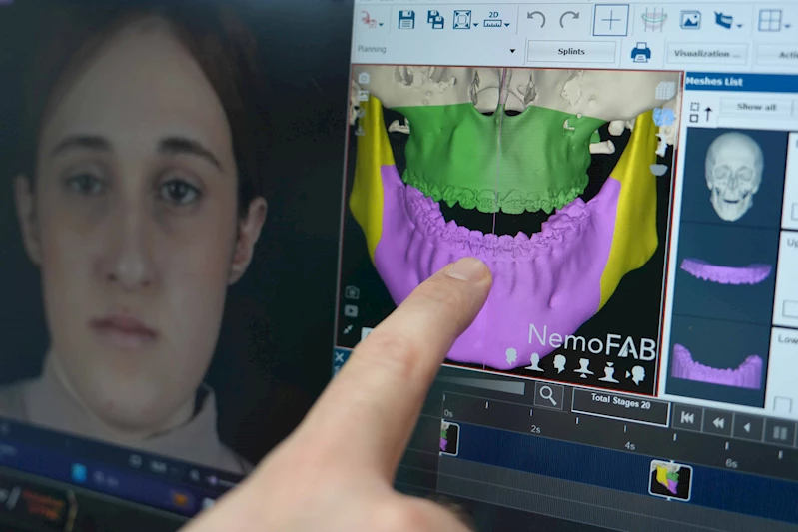Screen dimensions: 798x532
Task: Click the up arrow in Meshes List
Action: 708,114
